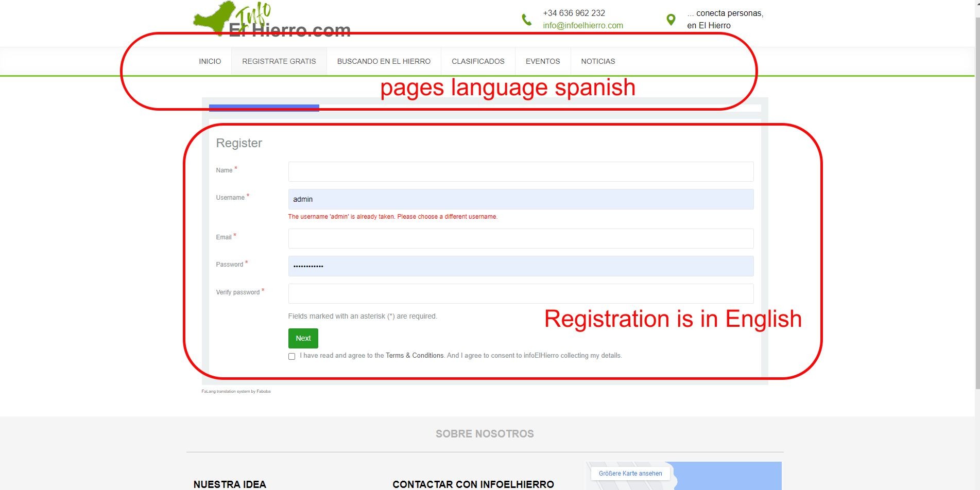Click the green Next button
This screenshot has width=980, height=490.
click(x=303, y=338)
